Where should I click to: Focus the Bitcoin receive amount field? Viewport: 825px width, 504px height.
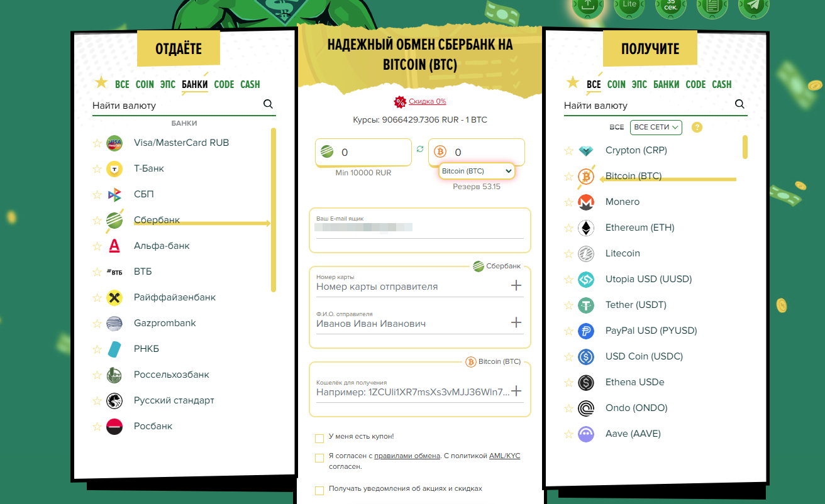477,152
